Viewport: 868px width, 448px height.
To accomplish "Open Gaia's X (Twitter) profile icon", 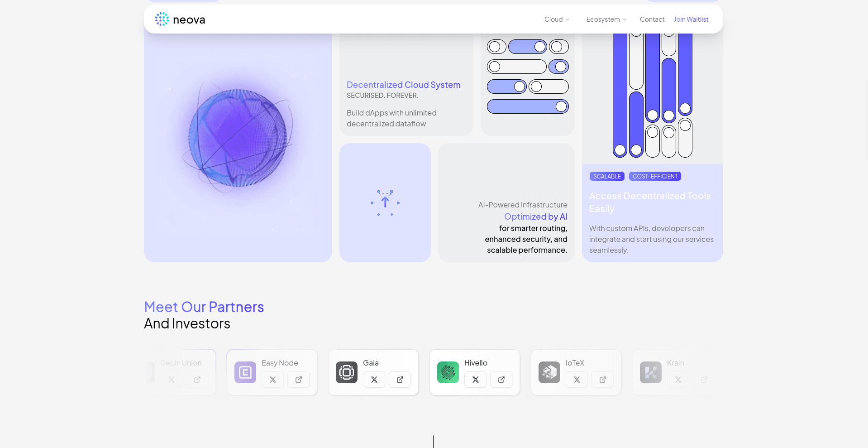I will click(374, 380).
